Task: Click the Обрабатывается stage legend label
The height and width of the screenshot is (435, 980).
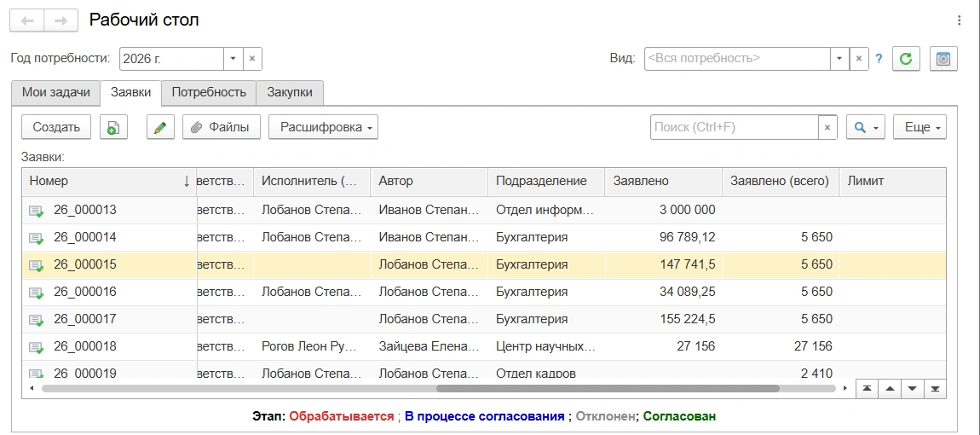Action: pyautogui.click(x=342, y=415)
